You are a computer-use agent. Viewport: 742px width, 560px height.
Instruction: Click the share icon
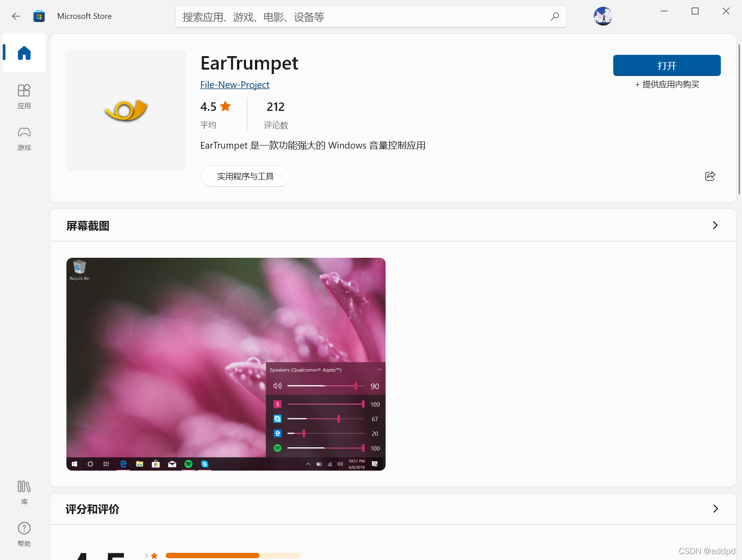coord(710,176)
